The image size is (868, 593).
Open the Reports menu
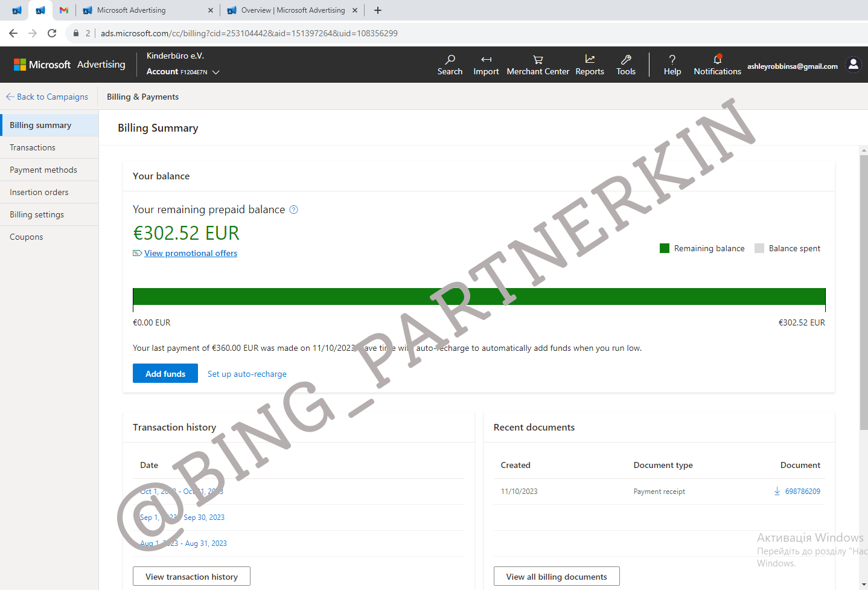point(590,65)
